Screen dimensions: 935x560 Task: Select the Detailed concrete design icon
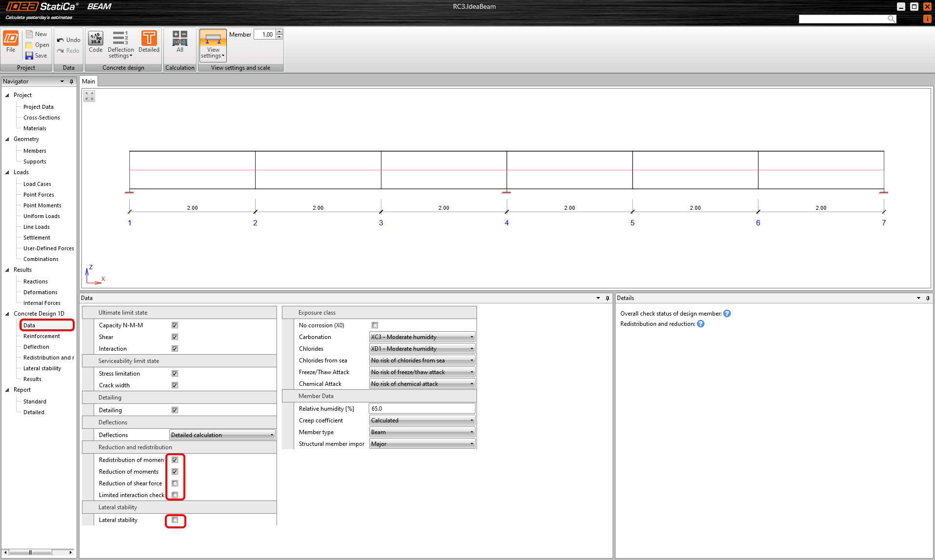tap(149, 39)
